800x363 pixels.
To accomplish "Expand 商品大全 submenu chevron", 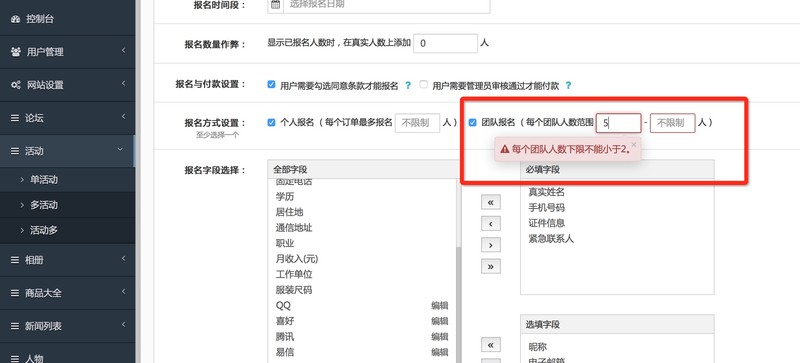I will (x=123, y=293).
